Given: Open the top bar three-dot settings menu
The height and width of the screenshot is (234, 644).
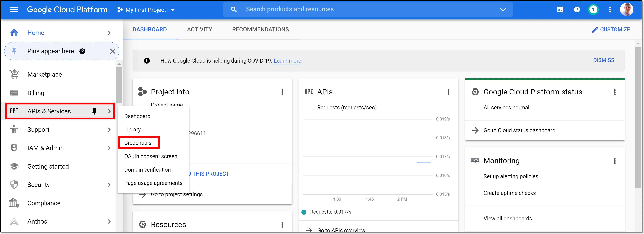Looking at the screenshot, I should [x=610, y=10].
